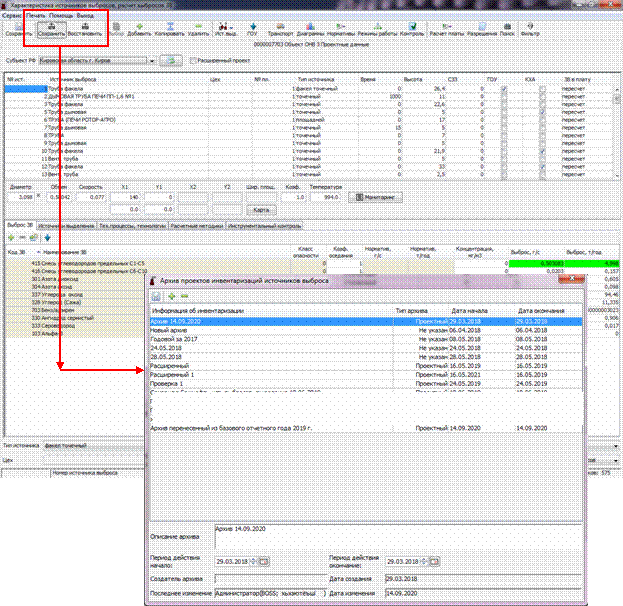The height and width of the screenshot is (606, 623).
Task: Toggle КХА checkbox in the first source row
Action: tap(543, 88)
